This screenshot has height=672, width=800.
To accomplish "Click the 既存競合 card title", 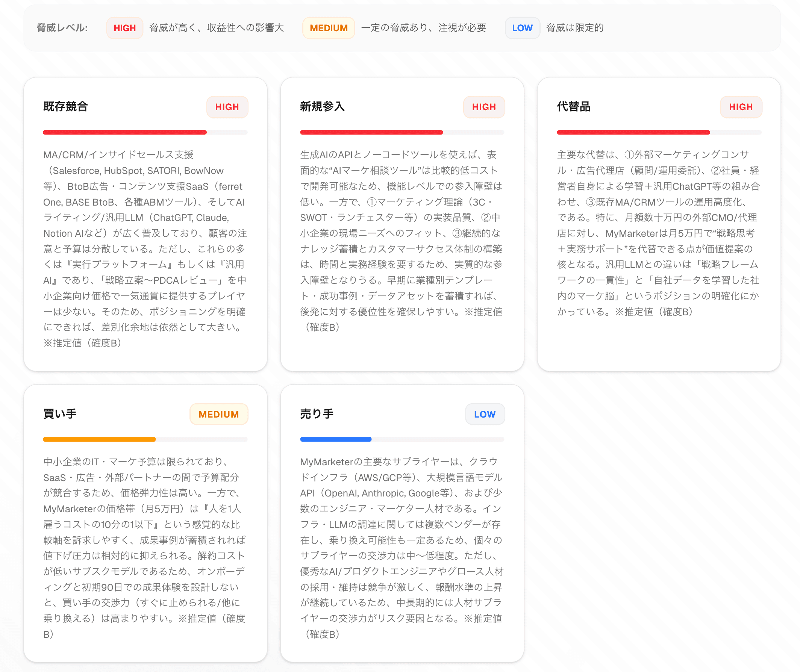I will pyautogui.click(x=65, y=107).
